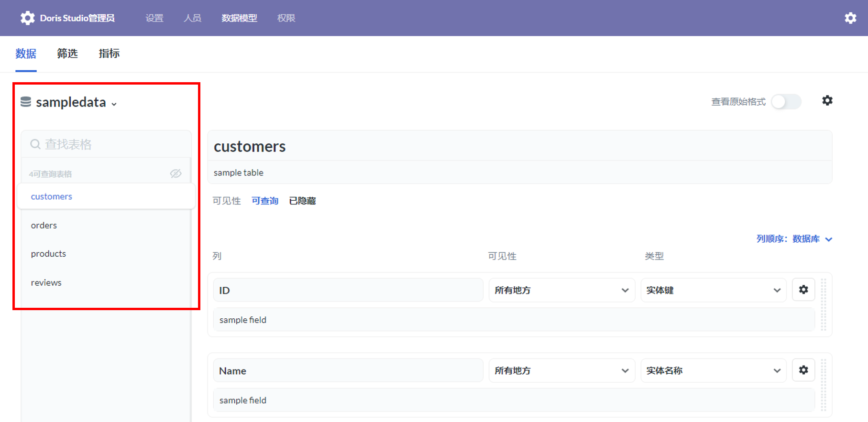This screenshot has width=868, height=422.
Task: Click the sampledata database icon
Action: click(x=26, y=102)
